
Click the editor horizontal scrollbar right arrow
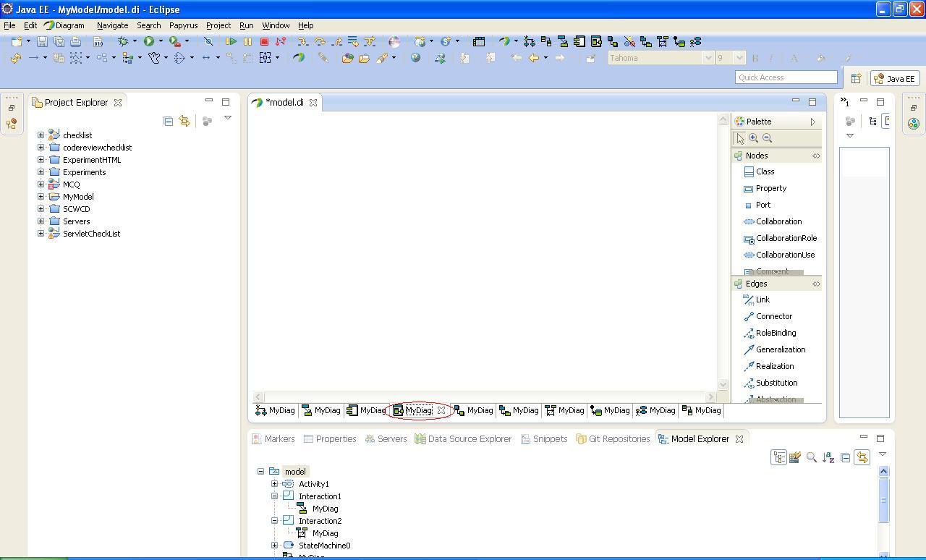(x=711, y=396)
